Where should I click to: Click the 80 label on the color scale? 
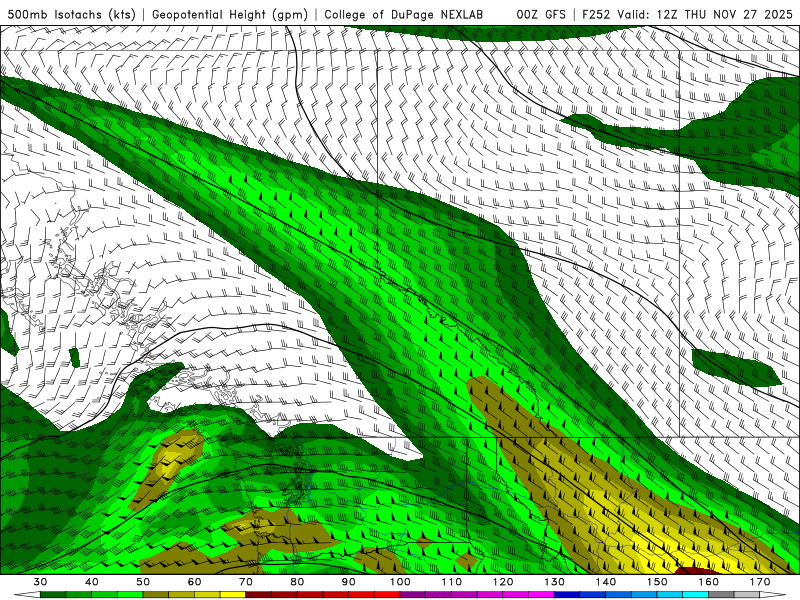[x=297, y=582]
